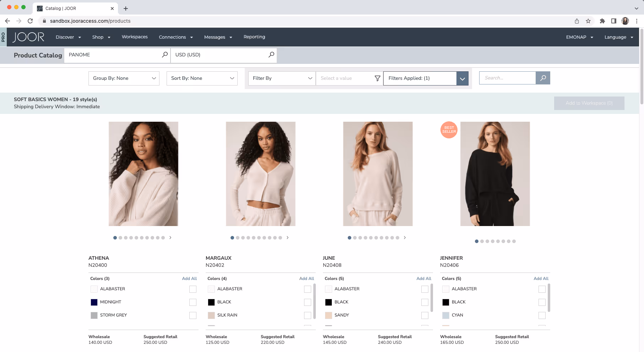Click Add to Workspace (0) button
The image size is (644, 352).
(x=589, y=103)
